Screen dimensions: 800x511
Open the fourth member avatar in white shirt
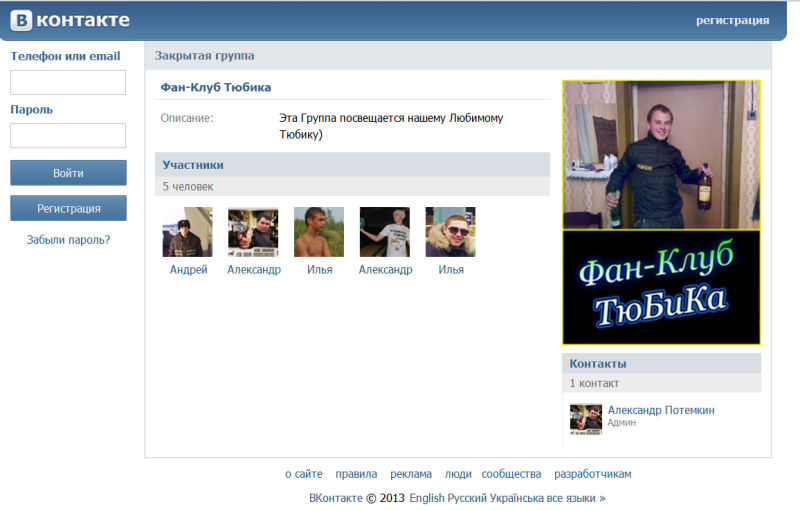[x=385, y=232]
